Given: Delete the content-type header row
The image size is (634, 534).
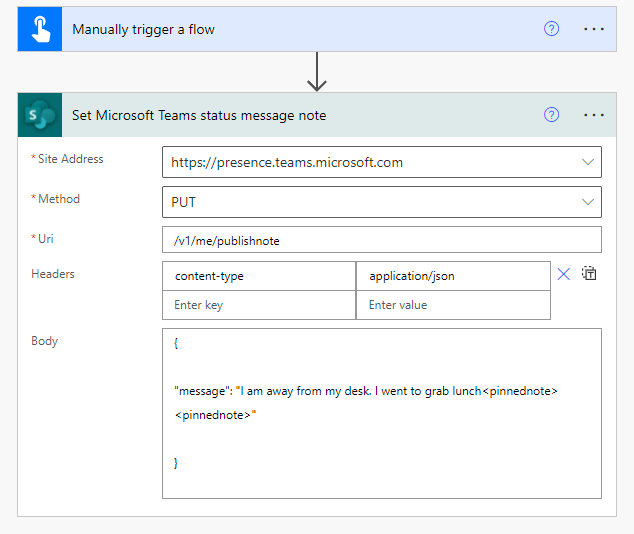Looking at the screenshot, I should pos(564,274).
